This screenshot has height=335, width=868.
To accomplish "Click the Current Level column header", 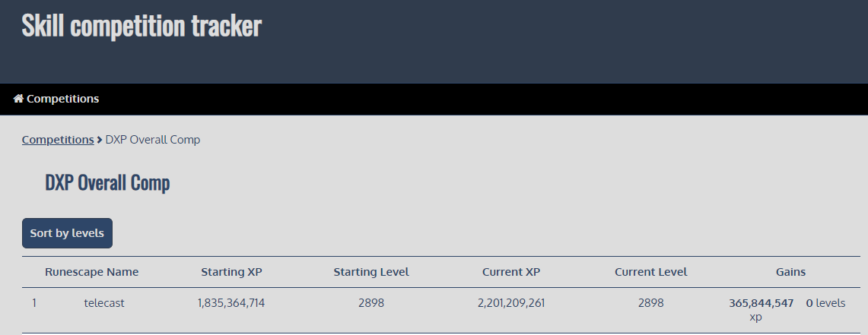I will pyautogui.click(x=650, y=272).
